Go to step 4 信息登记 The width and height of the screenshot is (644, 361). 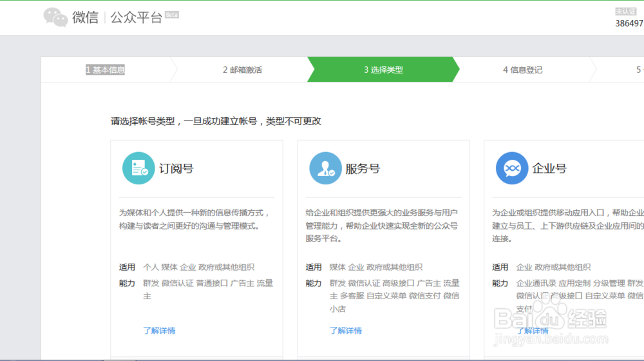[x=523, y=70]
